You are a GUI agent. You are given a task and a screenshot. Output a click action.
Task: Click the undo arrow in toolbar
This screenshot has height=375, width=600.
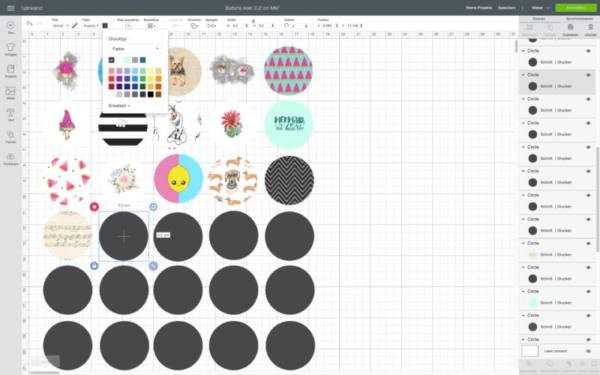[29, 24]
